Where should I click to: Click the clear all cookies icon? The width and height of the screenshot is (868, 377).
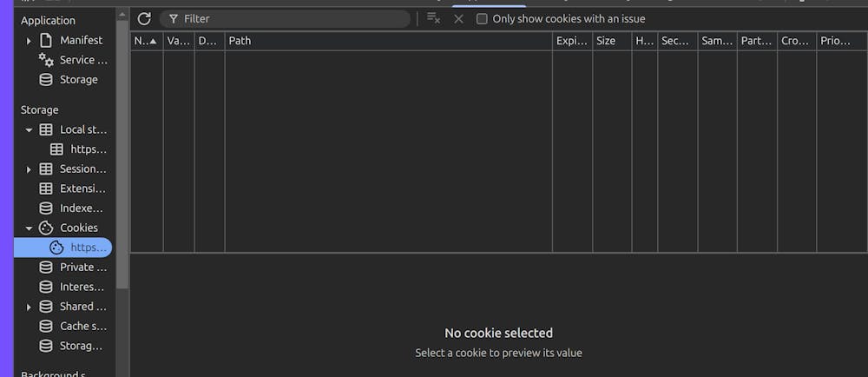coord(433,18)
